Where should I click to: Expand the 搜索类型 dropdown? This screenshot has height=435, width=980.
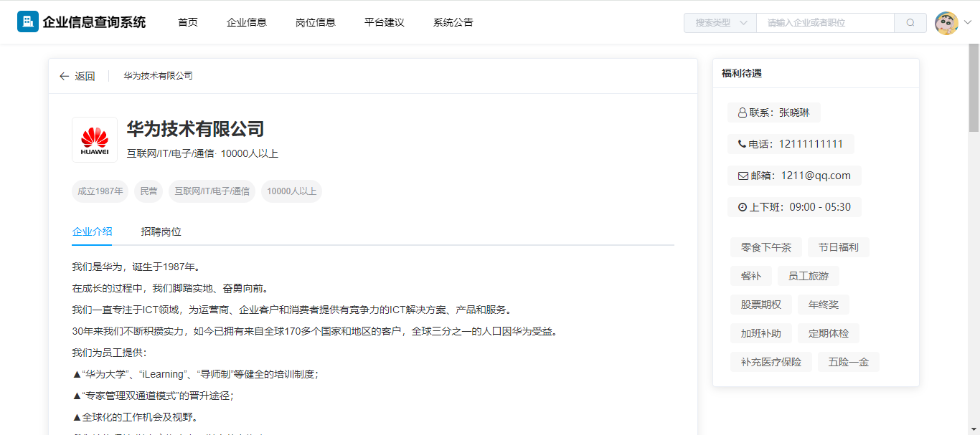pyautogui.click(x=720, y=22)
